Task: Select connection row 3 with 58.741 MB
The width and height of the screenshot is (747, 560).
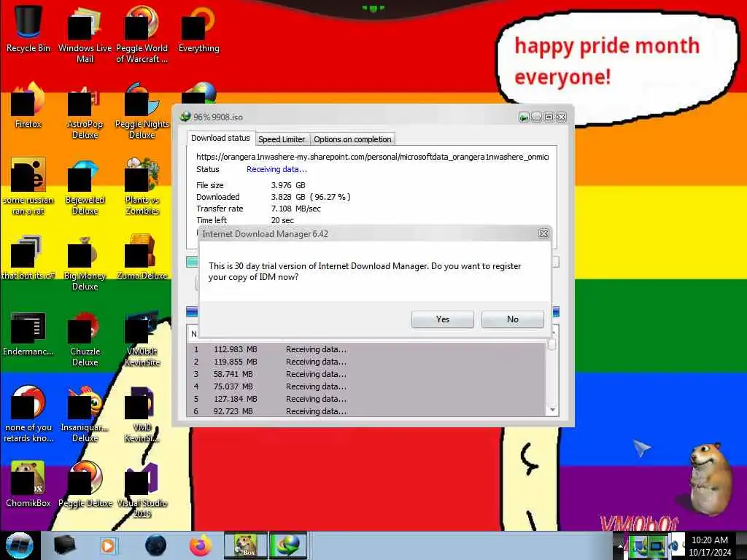Action: click(366, 374)
